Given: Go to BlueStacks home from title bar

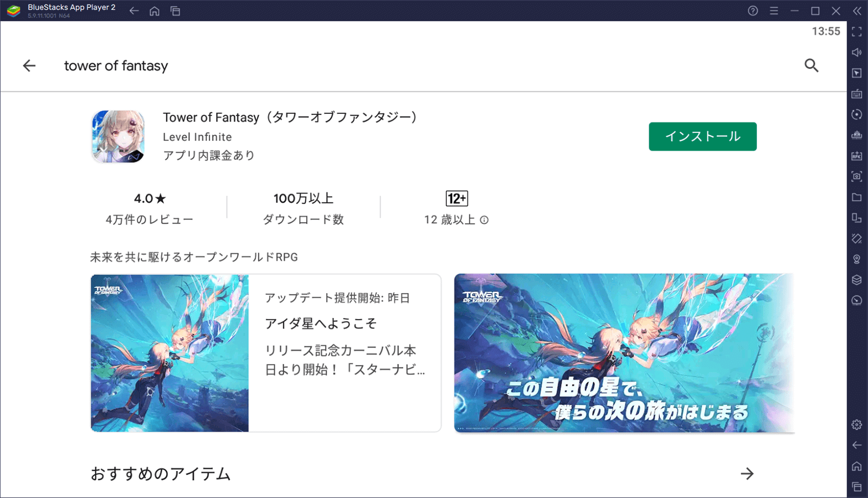Looking at the screenshot, I should click(155, 11).
